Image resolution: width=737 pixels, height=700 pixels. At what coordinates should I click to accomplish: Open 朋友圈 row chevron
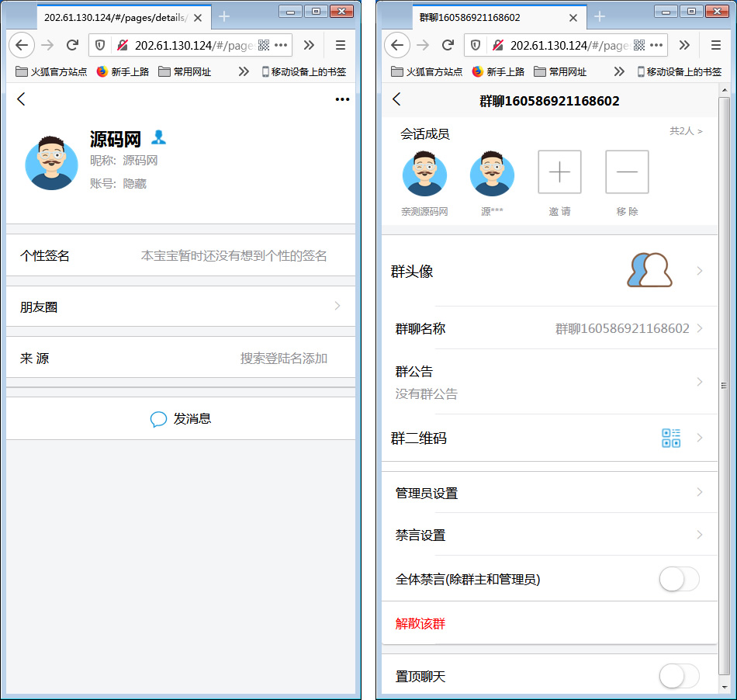[x=337, y=306]
